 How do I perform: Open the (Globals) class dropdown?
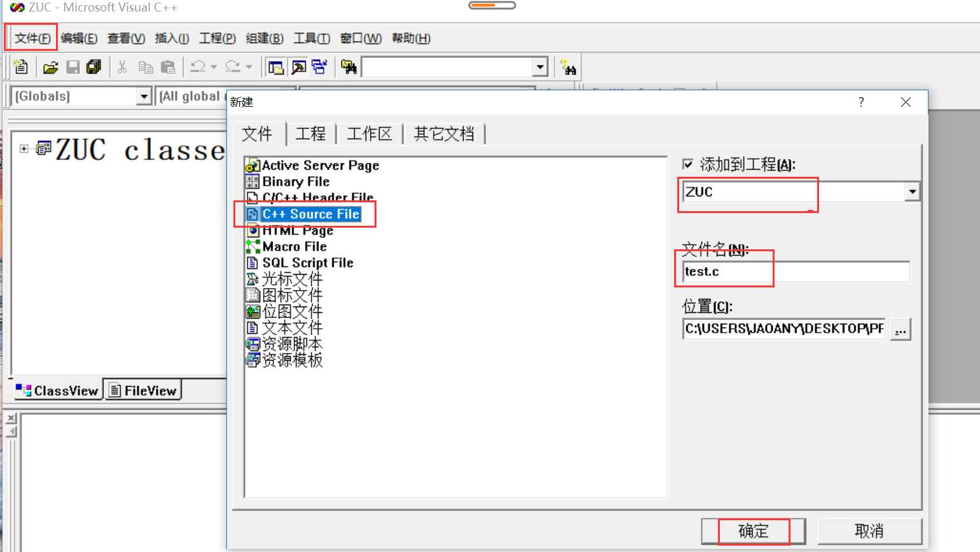[x=144, y=96]
